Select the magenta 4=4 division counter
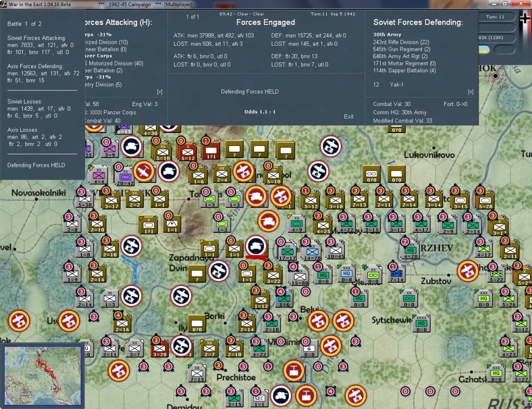Viewport: 532px width, 409px height. pyautogui.click(x=98, y=176)
